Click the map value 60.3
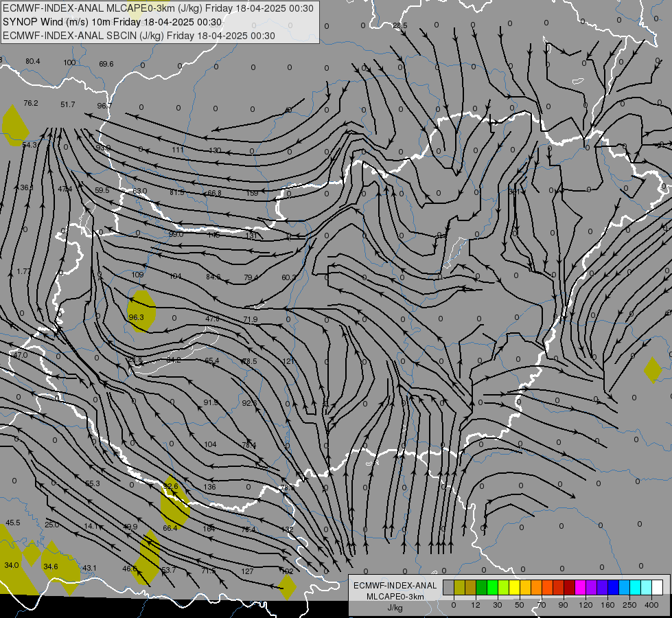The image size is (672, 618). tap(289, 277)
